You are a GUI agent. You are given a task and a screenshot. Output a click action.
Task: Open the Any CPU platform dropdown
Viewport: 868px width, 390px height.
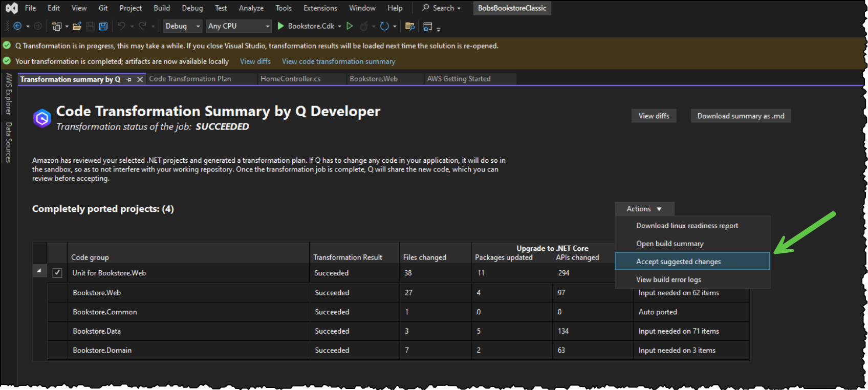pyautogui.click(x=238, y=26)
